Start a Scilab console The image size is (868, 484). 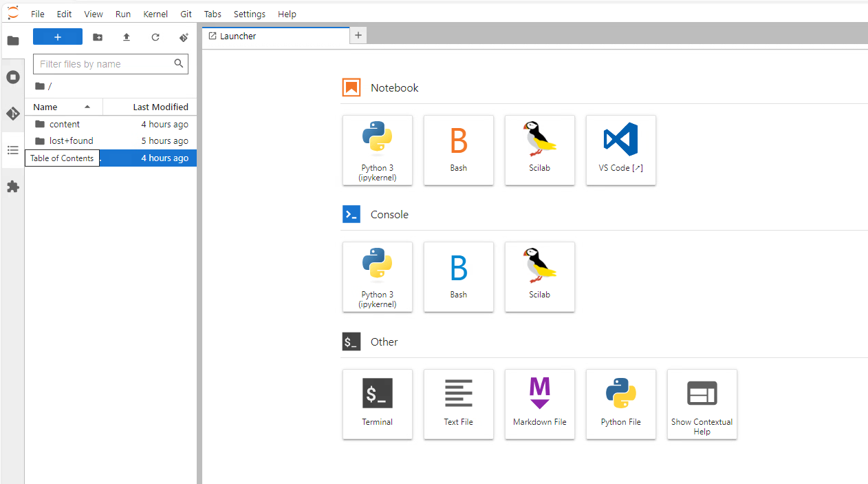(540, 277)
